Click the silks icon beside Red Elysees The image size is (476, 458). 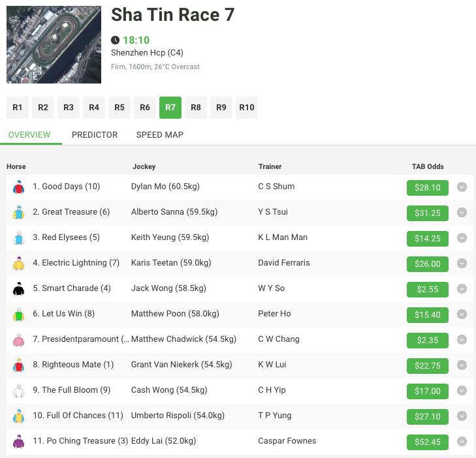[18, 238]
